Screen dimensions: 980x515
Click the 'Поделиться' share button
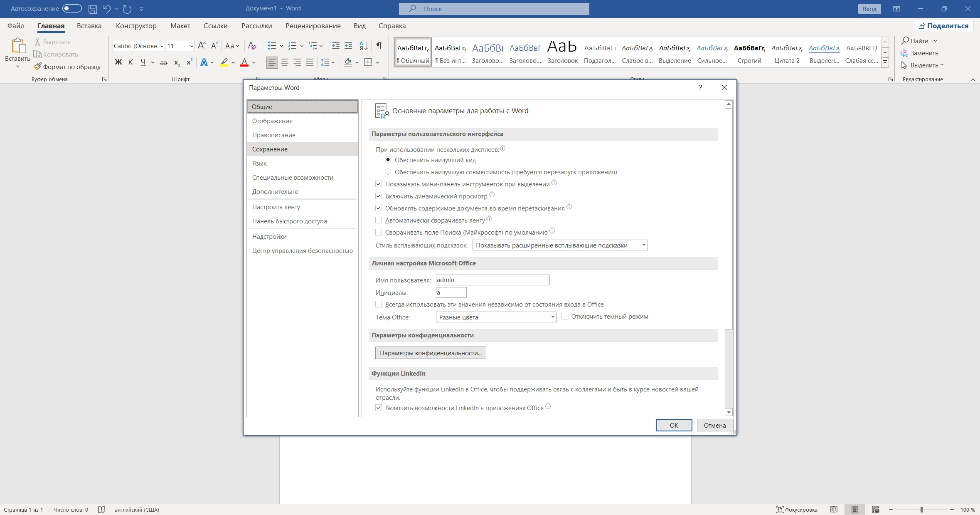tap(944, 26)
